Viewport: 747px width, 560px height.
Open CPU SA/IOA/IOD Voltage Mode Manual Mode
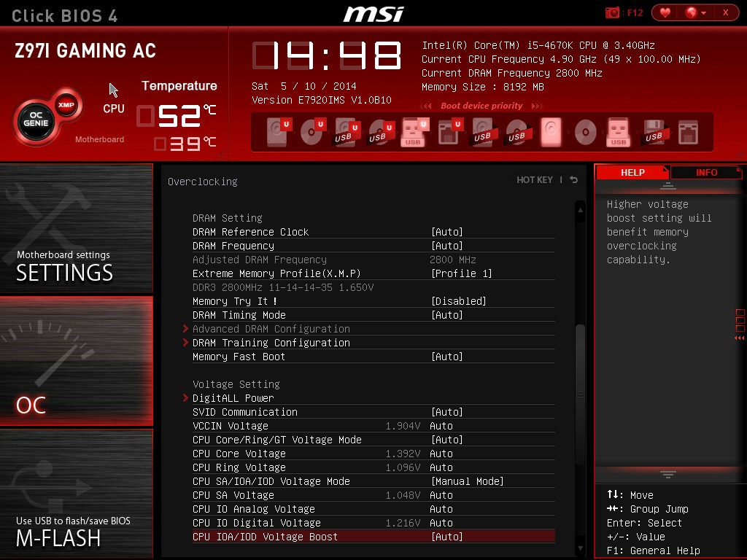click(468, 481)
